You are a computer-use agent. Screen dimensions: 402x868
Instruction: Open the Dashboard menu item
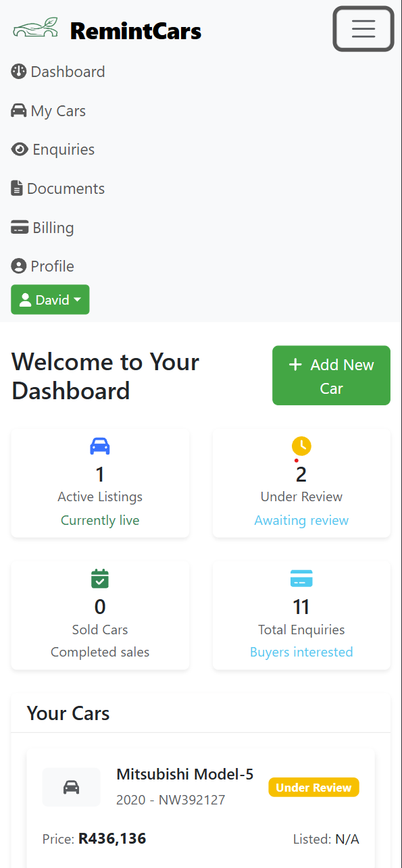[x=58, y=72]
